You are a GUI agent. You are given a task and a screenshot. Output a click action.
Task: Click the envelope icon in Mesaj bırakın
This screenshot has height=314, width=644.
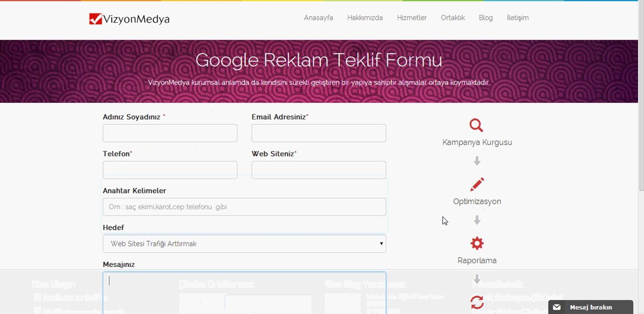tap(557, 307)
